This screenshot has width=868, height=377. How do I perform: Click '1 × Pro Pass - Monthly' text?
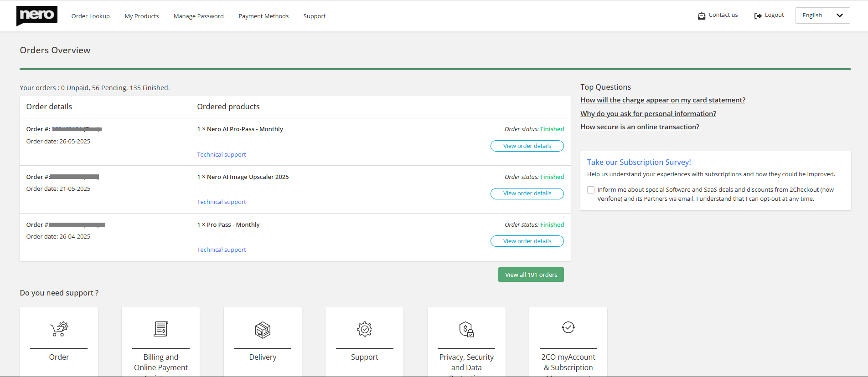click(x=228, y=225)
